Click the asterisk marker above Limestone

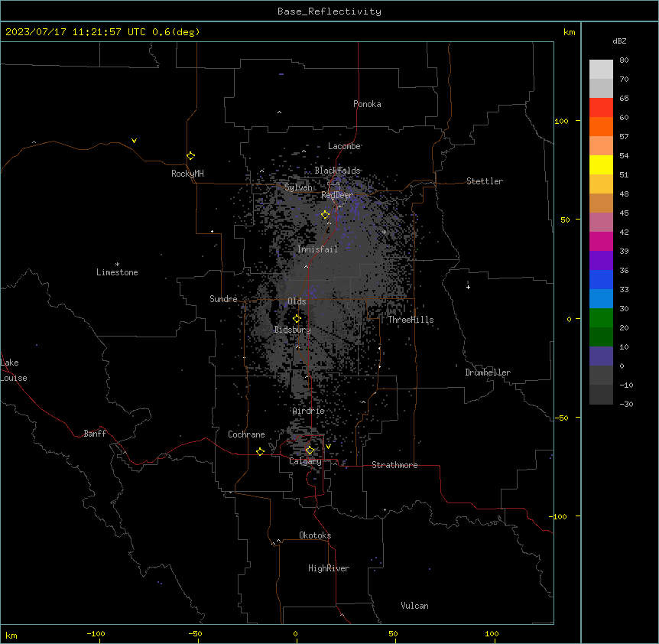pyautogui.click(x=117, y=265)
